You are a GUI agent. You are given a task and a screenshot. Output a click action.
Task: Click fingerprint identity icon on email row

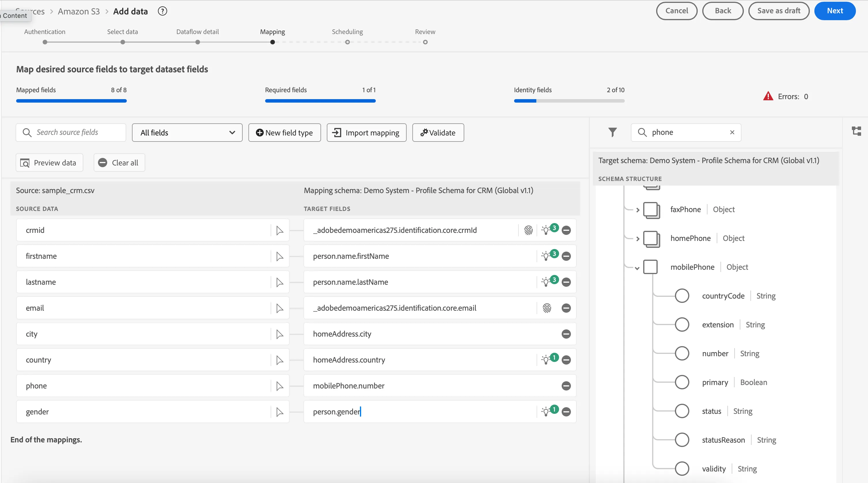pos(547,308)
